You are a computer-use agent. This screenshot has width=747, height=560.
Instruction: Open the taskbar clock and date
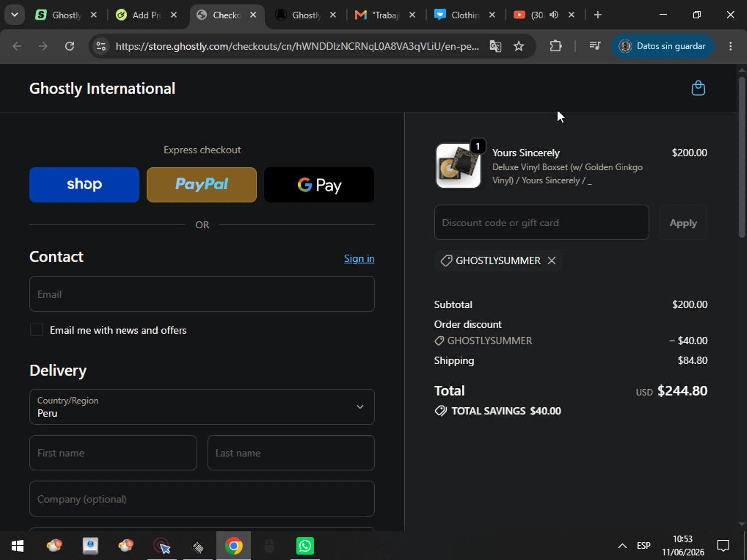[x=683, y=546]
